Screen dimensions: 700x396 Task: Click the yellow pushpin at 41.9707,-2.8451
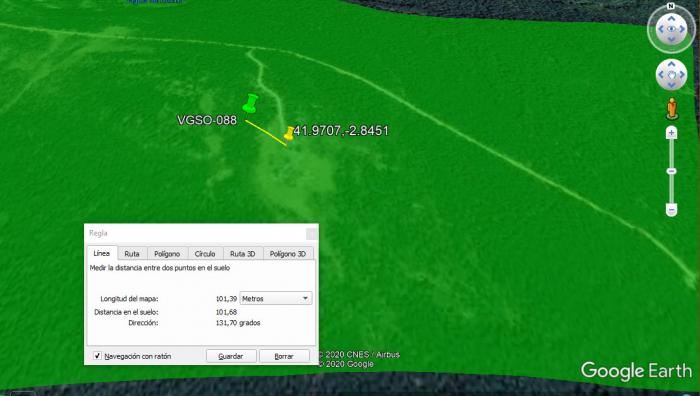point(289,133)
